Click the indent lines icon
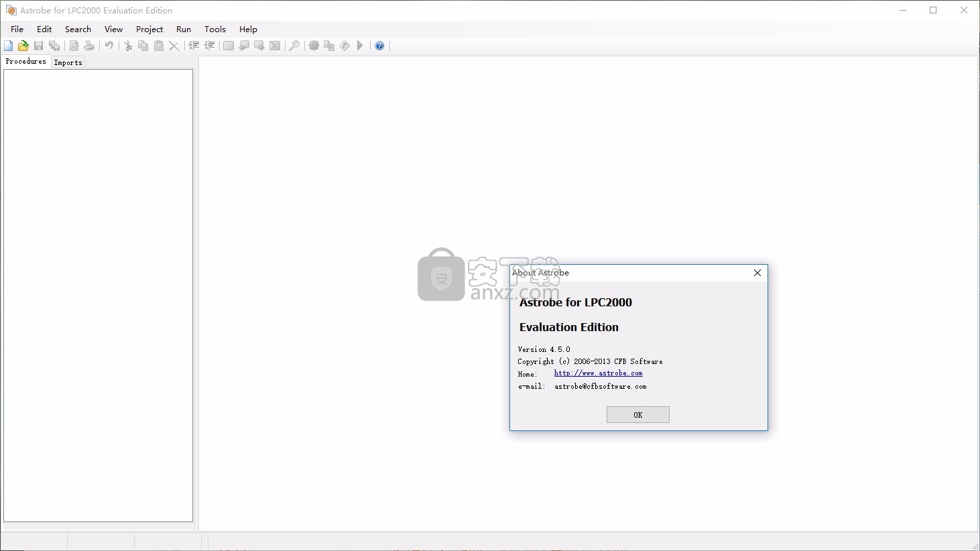The height and width of the screenshot is (551, 980). [194, 46]
